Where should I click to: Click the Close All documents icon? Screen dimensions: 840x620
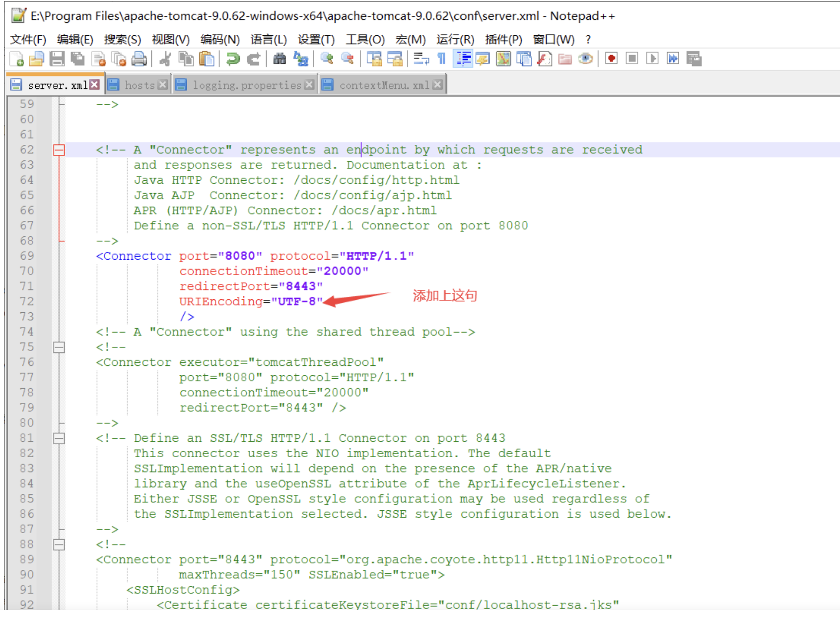tap(119, 59)
